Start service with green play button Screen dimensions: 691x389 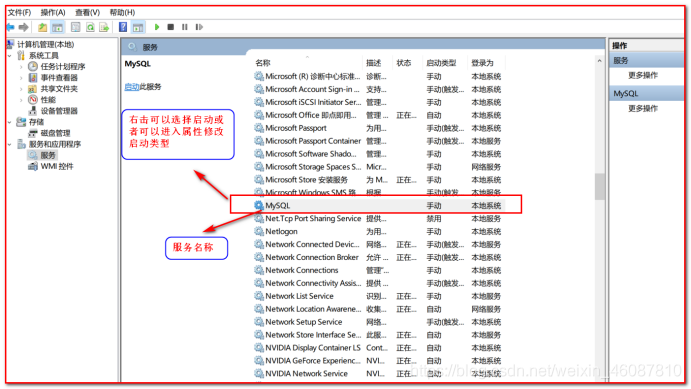pyautogui.click(x=157, y=27)
